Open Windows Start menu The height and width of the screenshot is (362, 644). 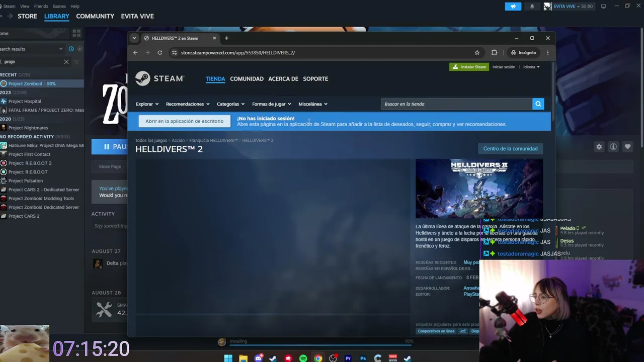pos(228,358)
